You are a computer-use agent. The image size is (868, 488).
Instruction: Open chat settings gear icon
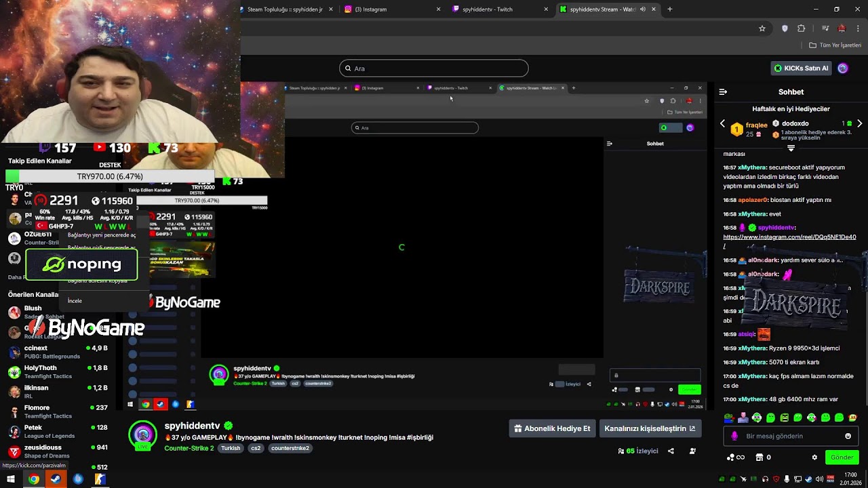(x=814, y=457)
